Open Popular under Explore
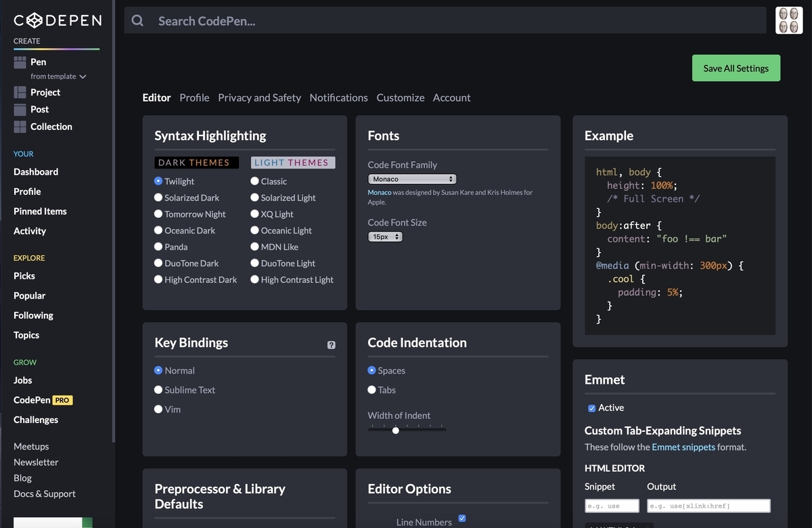 [30, 296]
